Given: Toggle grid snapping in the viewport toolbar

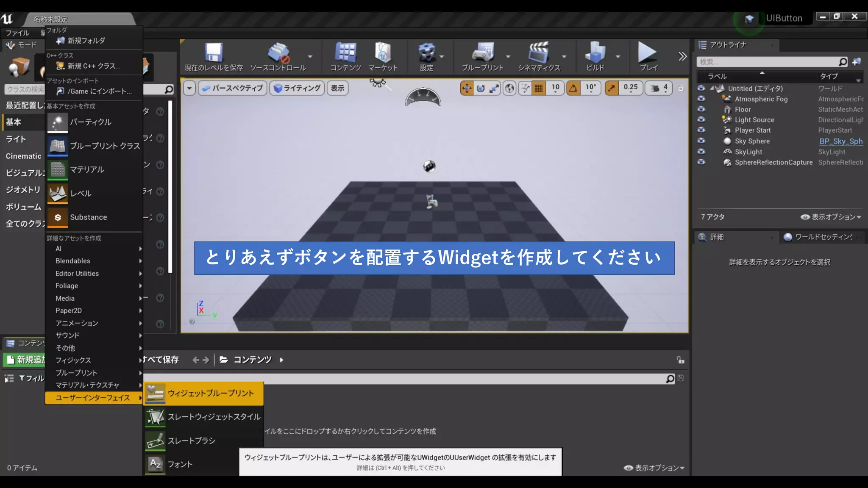Looking at the screenshot, I should coord(539,88).
